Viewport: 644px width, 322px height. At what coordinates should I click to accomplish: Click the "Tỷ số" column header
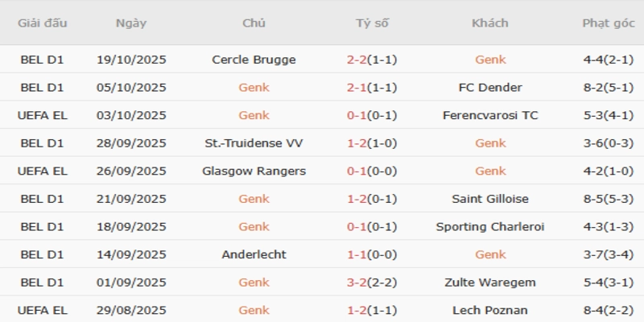(372, 23)
